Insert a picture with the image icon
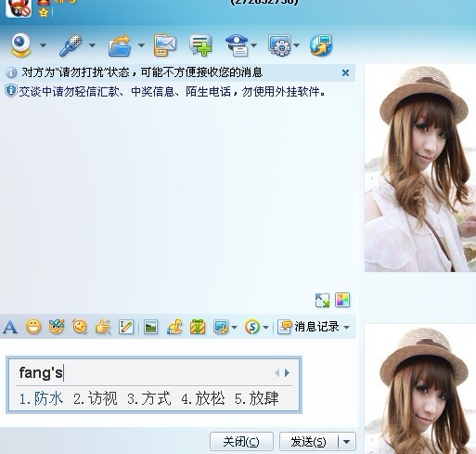476x454 pixels. click(150, 327)
